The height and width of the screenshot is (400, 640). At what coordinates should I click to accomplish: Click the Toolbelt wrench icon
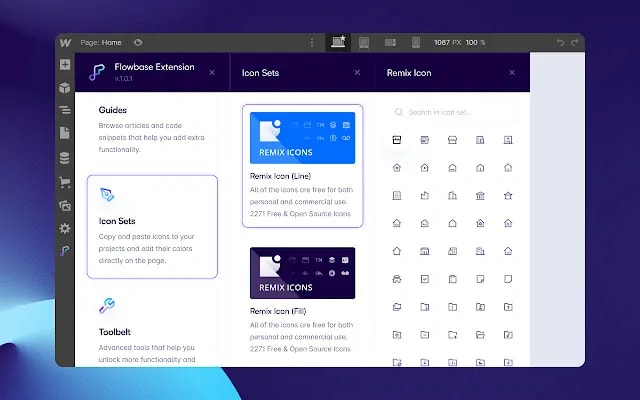point(107,305)
